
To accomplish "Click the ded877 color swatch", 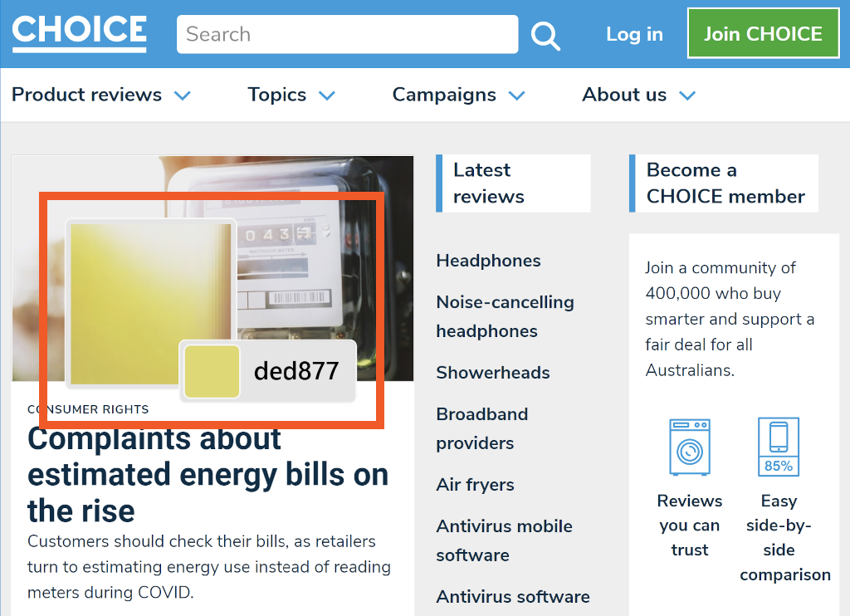I will (x=212, y=372).
